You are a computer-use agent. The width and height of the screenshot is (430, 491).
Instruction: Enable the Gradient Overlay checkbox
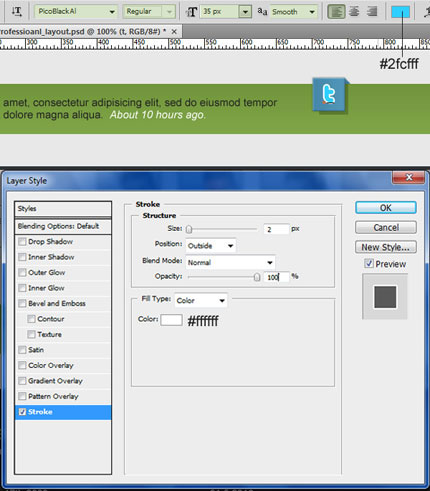click(22, 381)
